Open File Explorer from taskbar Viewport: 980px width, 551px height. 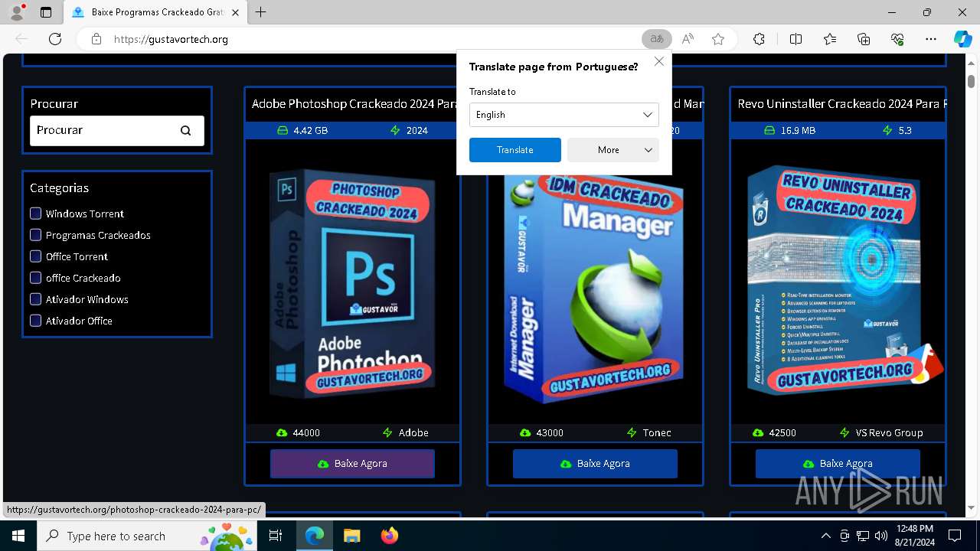(x=351, y=536)
